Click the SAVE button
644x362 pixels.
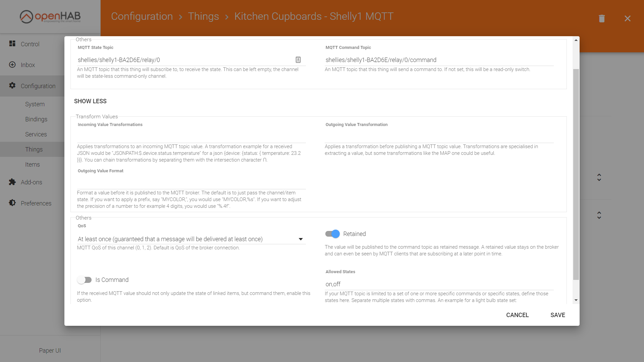[x=558, y=315]
